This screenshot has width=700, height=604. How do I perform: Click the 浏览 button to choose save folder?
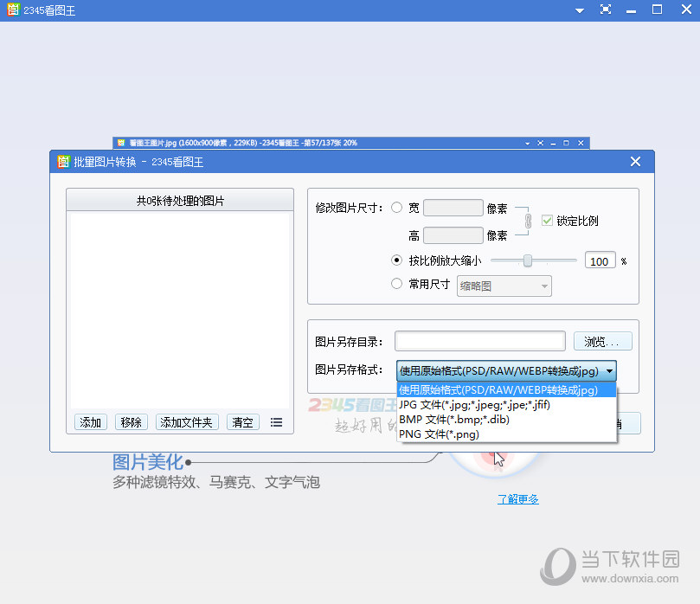pos(602,341)
